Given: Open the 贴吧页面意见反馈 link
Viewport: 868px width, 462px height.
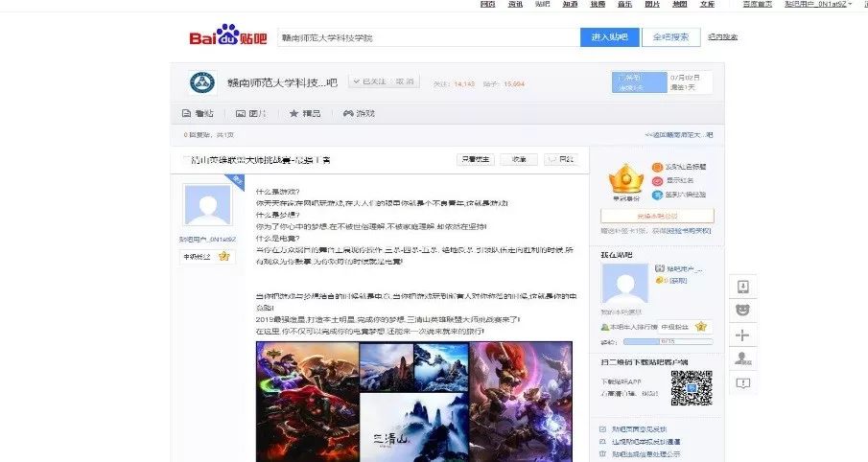Looking at the screenshot, I should click(x=639, y=429).
